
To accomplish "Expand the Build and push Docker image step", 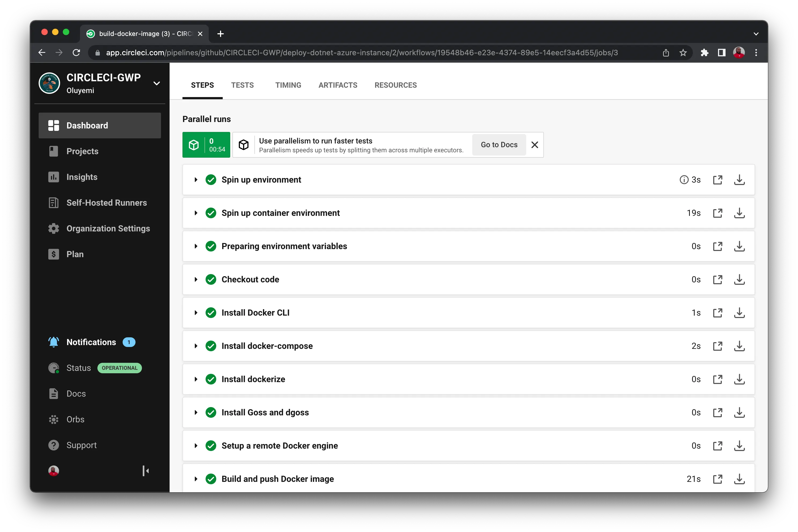I will coord(196,479).
